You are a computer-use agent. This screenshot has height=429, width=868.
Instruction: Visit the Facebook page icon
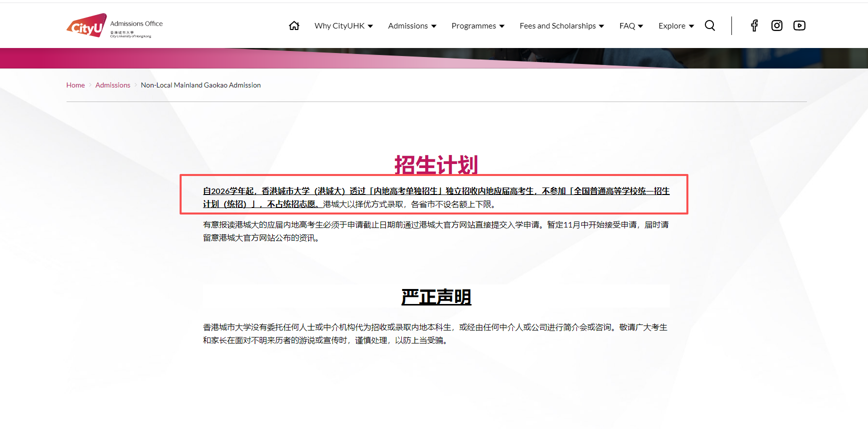[754, 25]
